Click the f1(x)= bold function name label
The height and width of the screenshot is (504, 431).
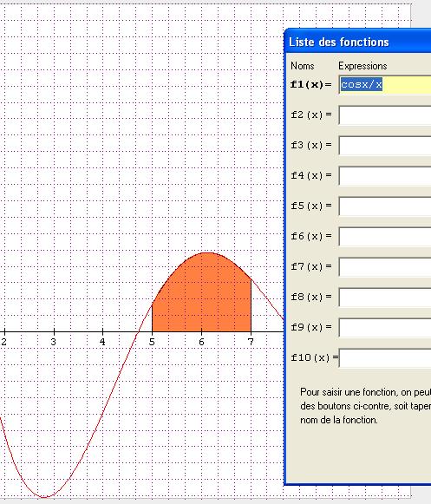click(x=310, y=84)
